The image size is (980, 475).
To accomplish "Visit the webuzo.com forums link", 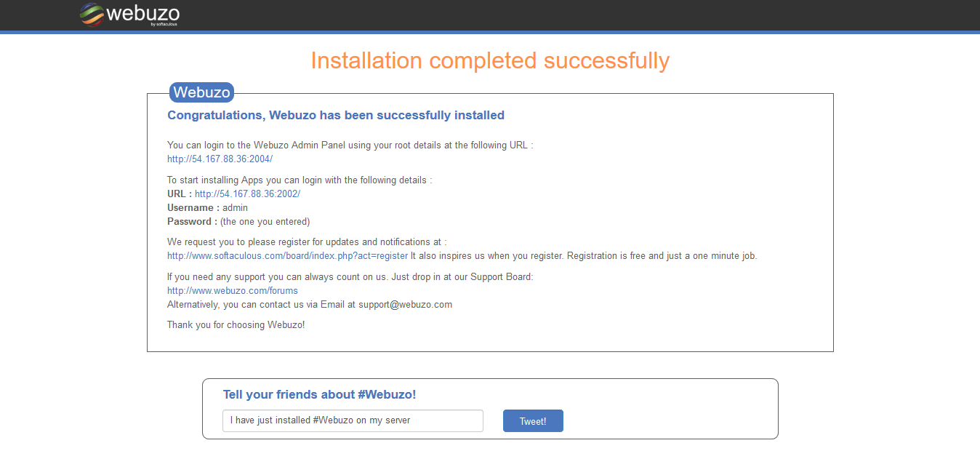I will [x=233, y=290].
